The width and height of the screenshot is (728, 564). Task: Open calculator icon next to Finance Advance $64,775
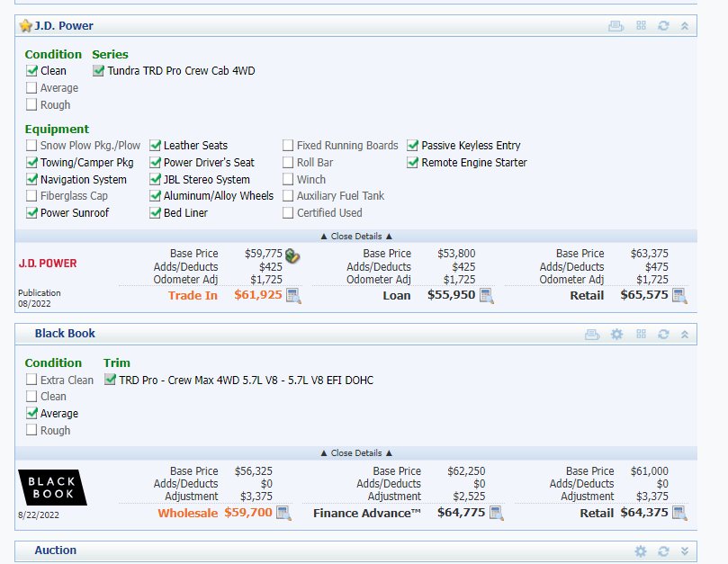(x=497, y=513)
